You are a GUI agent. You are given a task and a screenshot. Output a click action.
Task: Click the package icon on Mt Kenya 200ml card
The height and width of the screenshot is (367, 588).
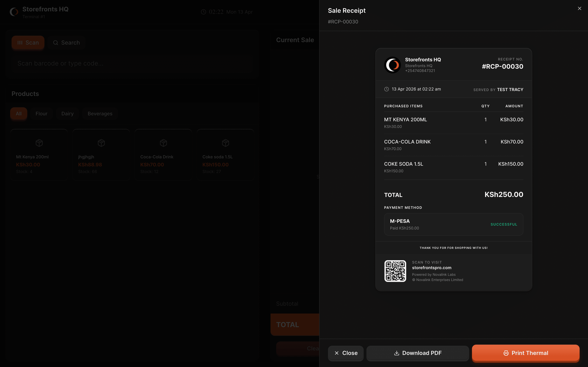pos(39,143)
